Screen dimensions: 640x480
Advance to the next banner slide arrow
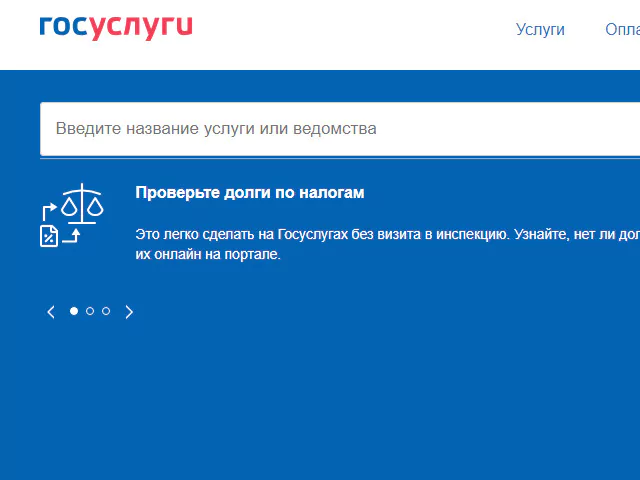129,312
